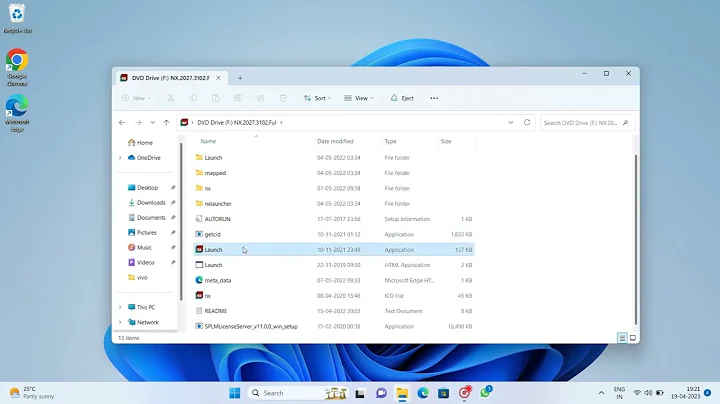Click the Cut scissors icon in toolbar
This screenshot has width=720, height=404.
(x=170, y=98)
